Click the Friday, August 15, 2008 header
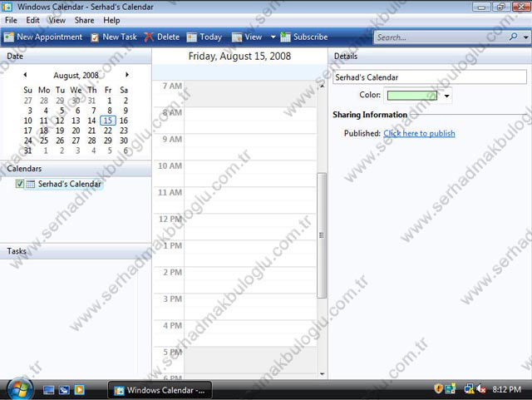Image resolution: width=532 pixels, height=400 pixels. point(239,56)
